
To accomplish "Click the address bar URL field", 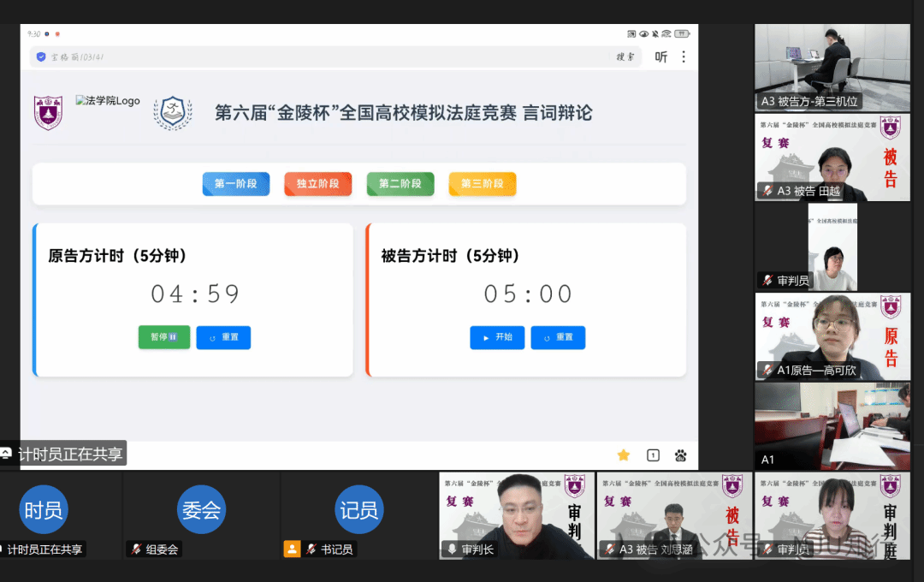I will [x=325, y=57].
